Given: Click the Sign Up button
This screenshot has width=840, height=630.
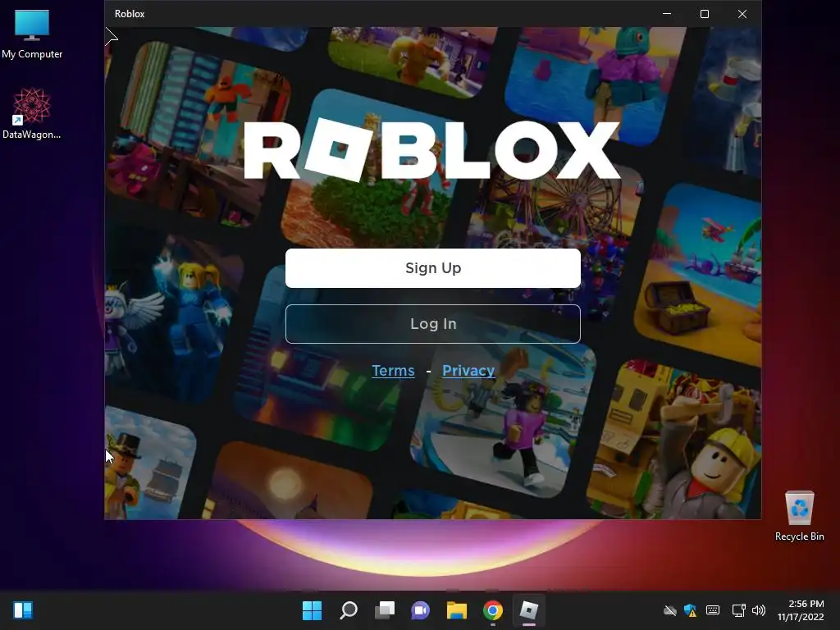Looking at the screenshot, I should (x=433, y=268).
